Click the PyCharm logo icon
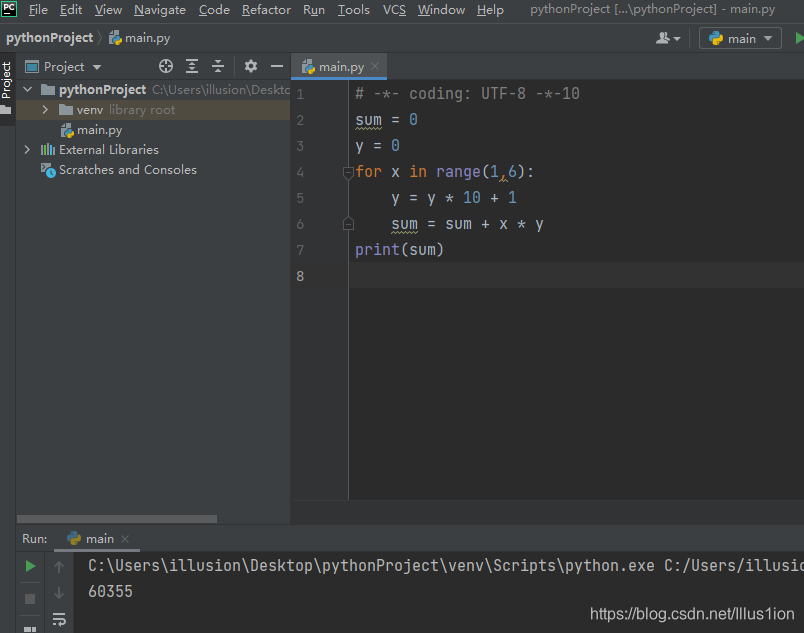The width and height of the screenshot is (804, 633). [9, 9]
